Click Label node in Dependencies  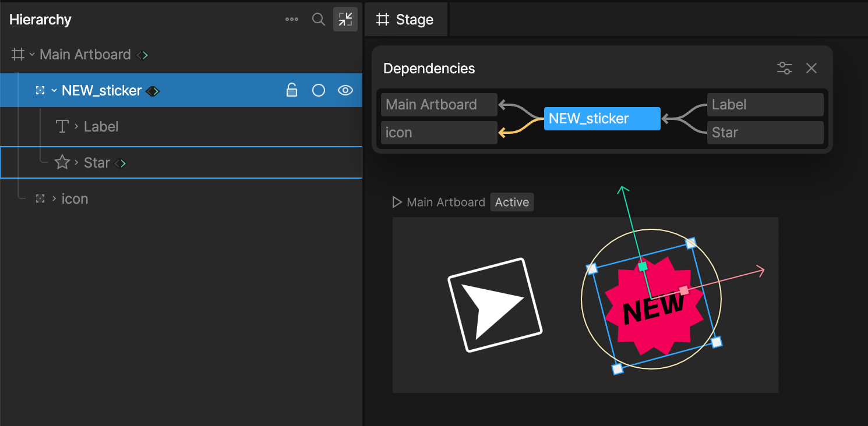(765, 105)
